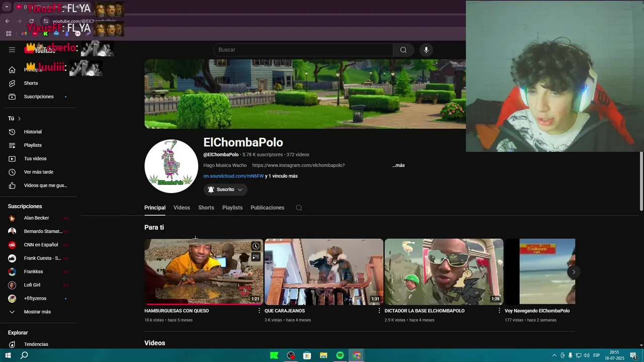This screenshot has height=362, width=644.
Task: Open the soundcloud link on.soundcloud.com/mN6FW
Action: point(233,176)
